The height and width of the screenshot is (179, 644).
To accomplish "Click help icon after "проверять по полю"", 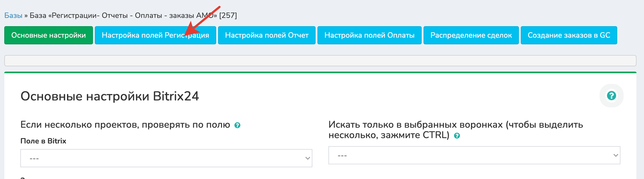I will 237,125.
